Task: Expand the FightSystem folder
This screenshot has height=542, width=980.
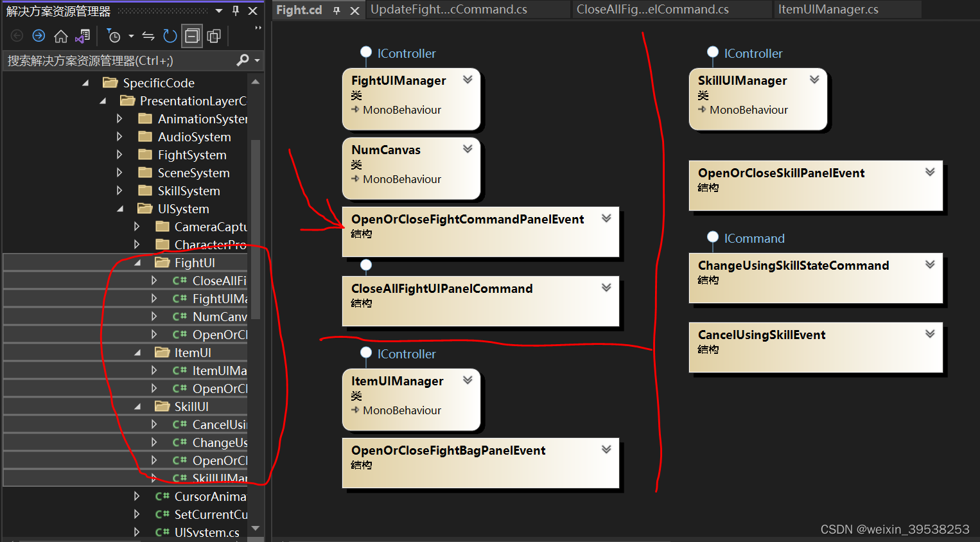Action: 119,155
